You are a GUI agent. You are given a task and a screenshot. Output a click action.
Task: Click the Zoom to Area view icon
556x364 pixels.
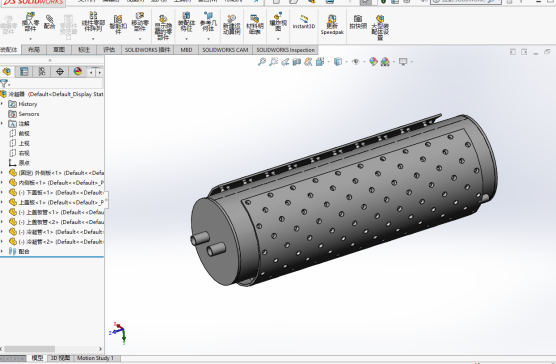coord(273,62)
